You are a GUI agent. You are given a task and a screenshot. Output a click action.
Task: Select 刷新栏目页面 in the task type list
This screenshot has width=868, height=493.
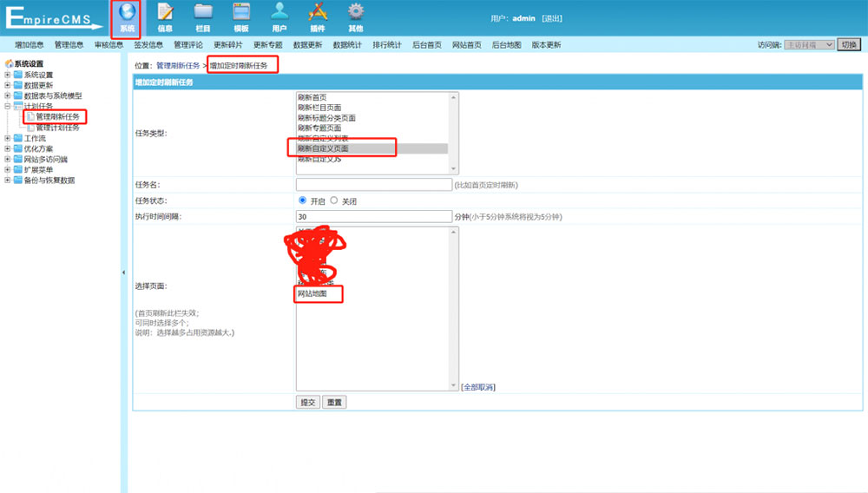pos(372,108)
